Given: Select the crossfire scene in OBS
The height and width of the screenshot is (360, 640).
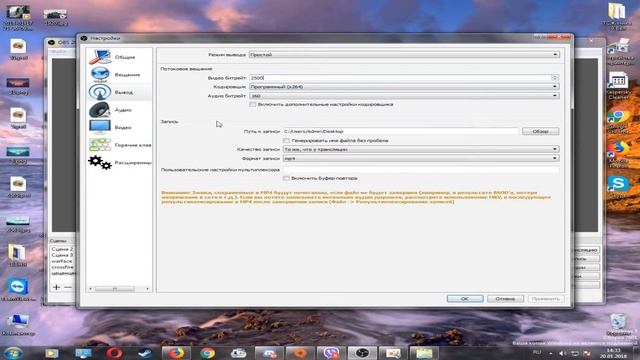Looking at the screenshot, I should [x=62, y=267].
